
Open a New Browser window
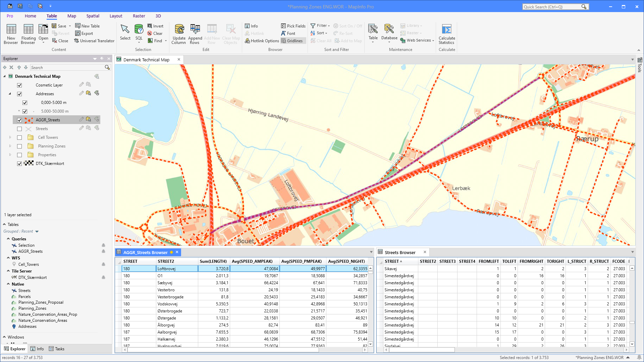point(11,34)
